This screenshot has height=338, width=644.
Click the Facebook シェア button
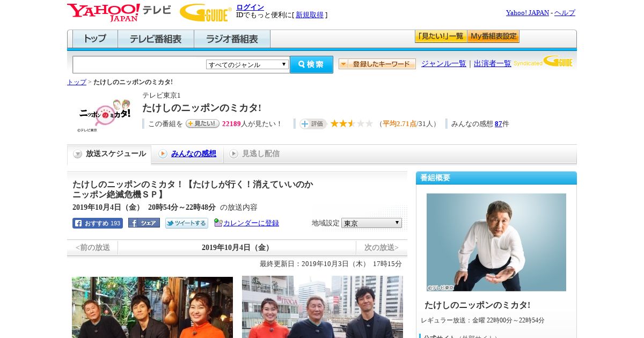144,223
